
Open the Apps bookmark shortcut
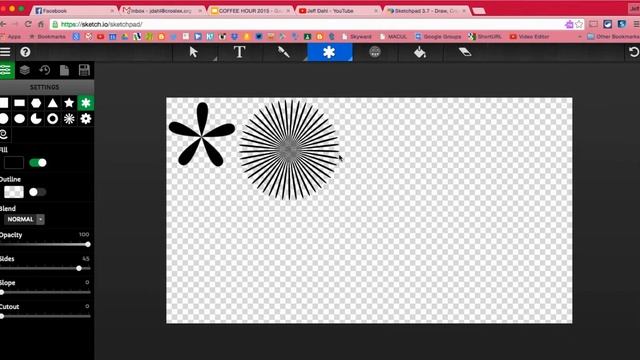[11, 37]
